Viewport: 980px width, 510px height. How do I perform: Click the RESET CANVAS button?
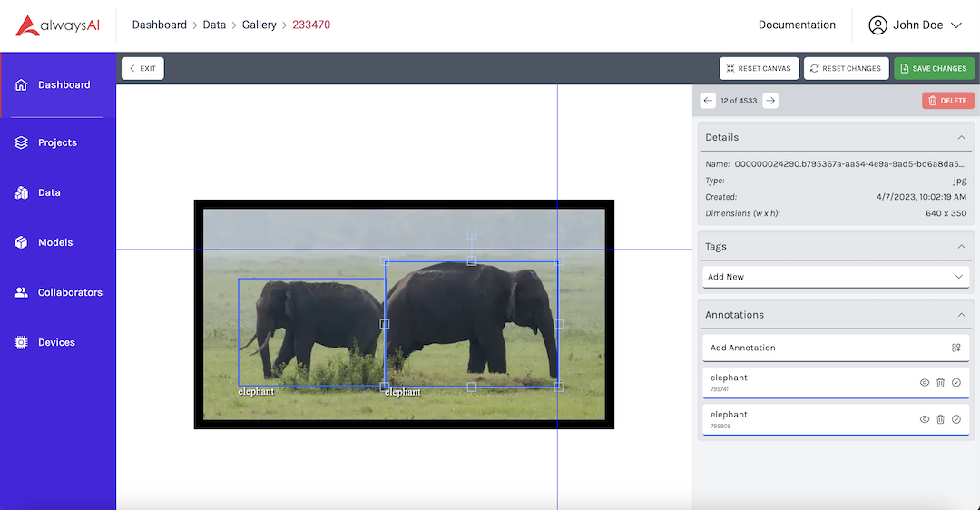tap(759, 69)
